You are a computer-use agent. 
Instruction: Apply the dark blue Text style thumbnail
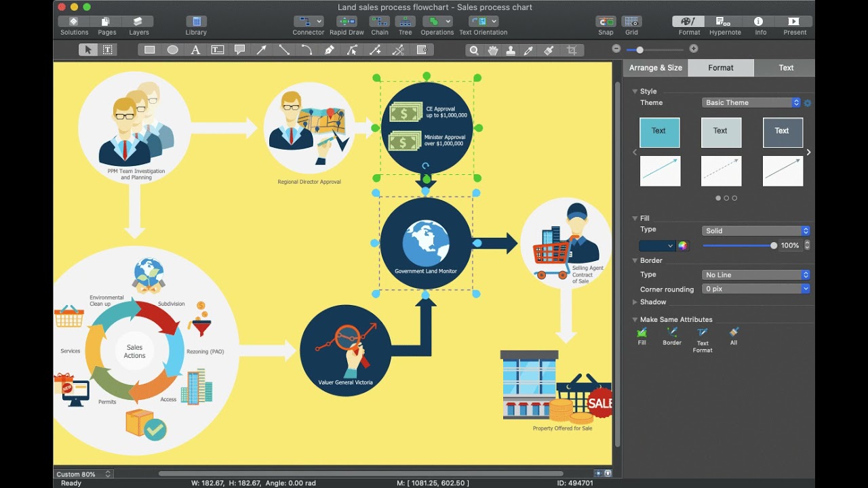[x=783, y=132]
